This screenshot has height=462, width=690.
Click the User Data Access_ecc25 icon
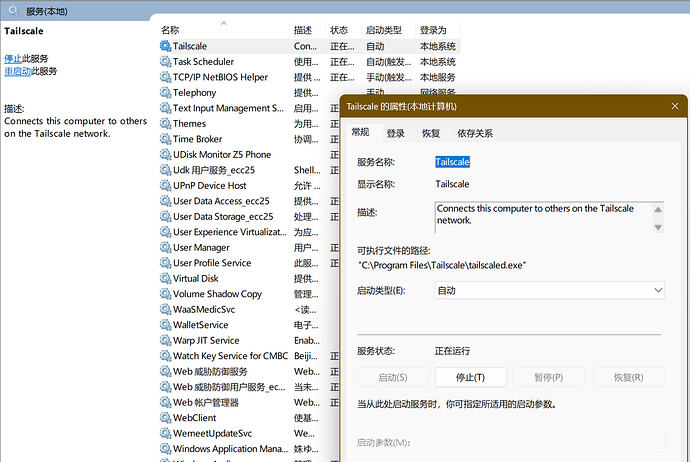[165, 201]
